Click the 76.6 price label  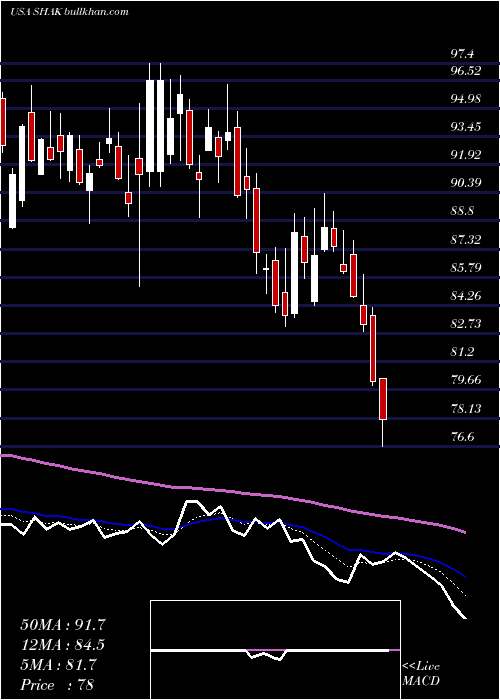pyautogui.click(x=462, y=436)
